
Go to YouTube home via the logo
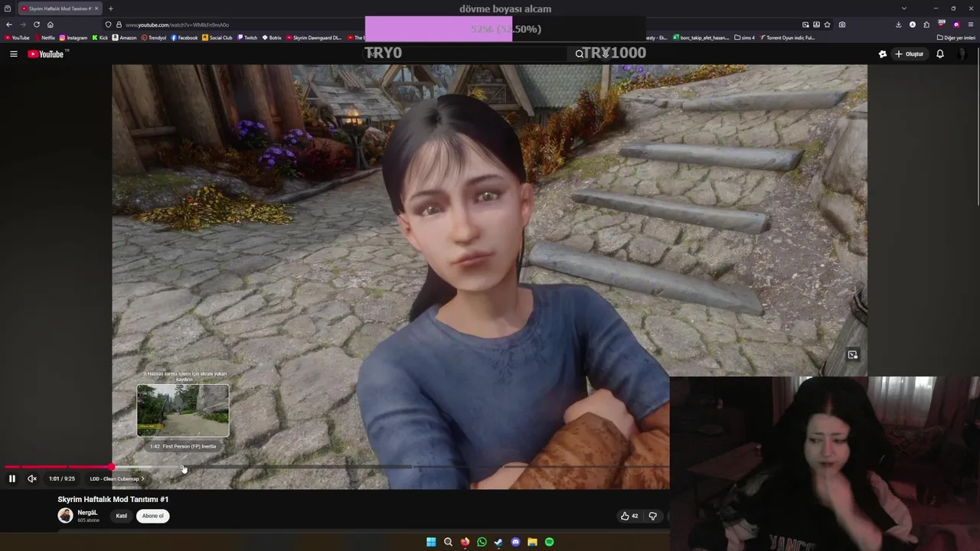point(47,54)
